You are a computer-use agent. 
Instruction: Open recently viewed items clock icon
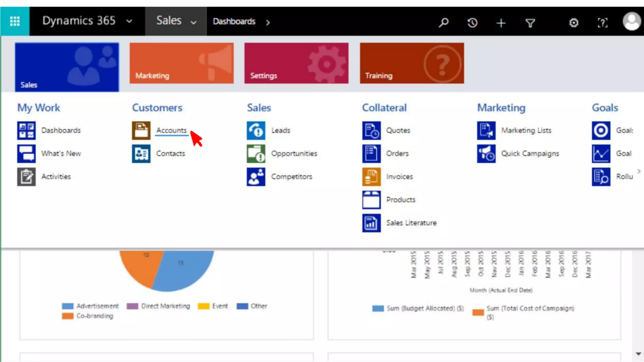[472, 22]
